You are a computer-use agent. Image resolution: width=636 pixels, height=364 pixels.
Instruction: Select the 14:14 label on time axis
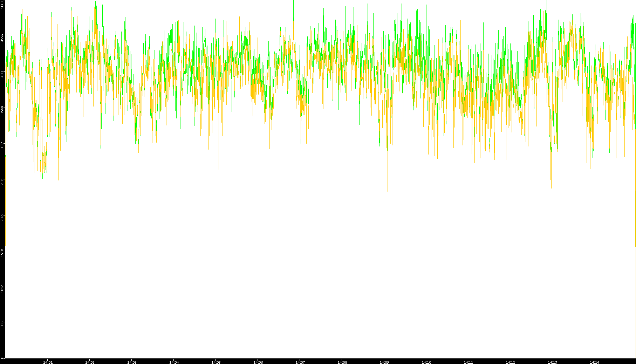594,362
